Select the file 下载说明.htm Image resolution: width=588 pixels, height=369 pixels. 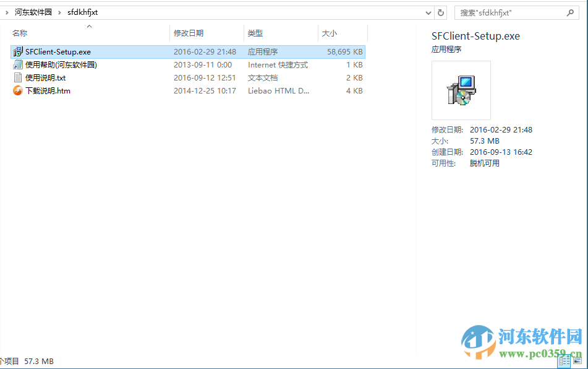click(x=48, y=90)
